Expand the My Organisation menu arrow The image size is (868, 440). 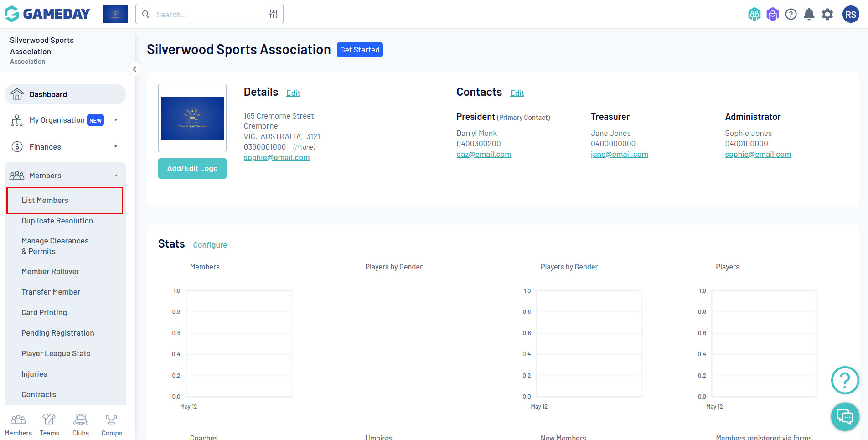[116, 120]
